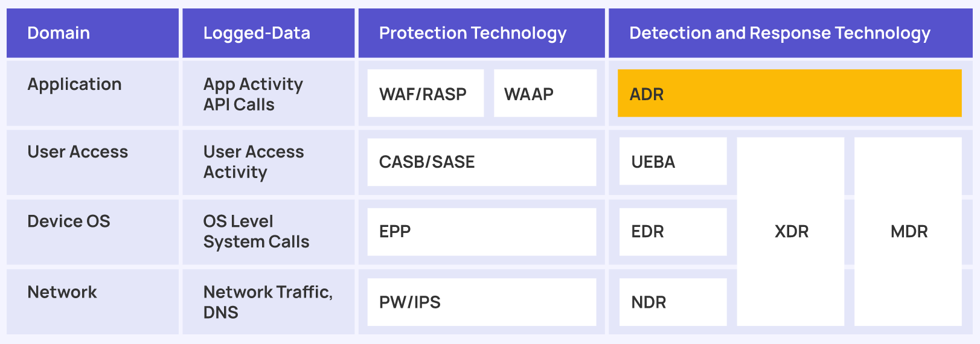Click the Application domain cell
The height and width of the screenshot is (344, 980).
[92, 93]
